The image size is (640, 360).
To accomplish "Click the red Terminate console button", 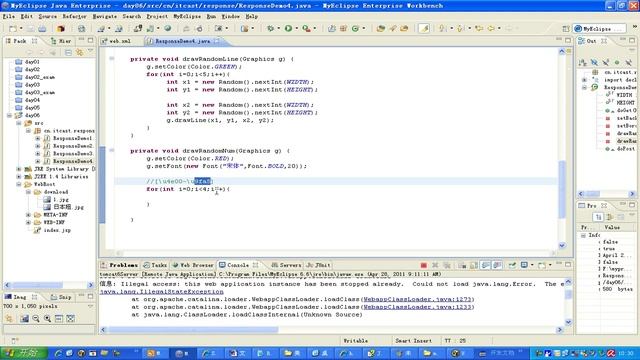I will coord(424,265).
